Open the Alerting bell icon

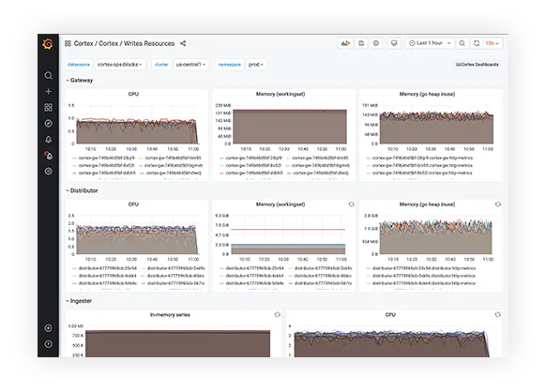click(x=49, y=140)
